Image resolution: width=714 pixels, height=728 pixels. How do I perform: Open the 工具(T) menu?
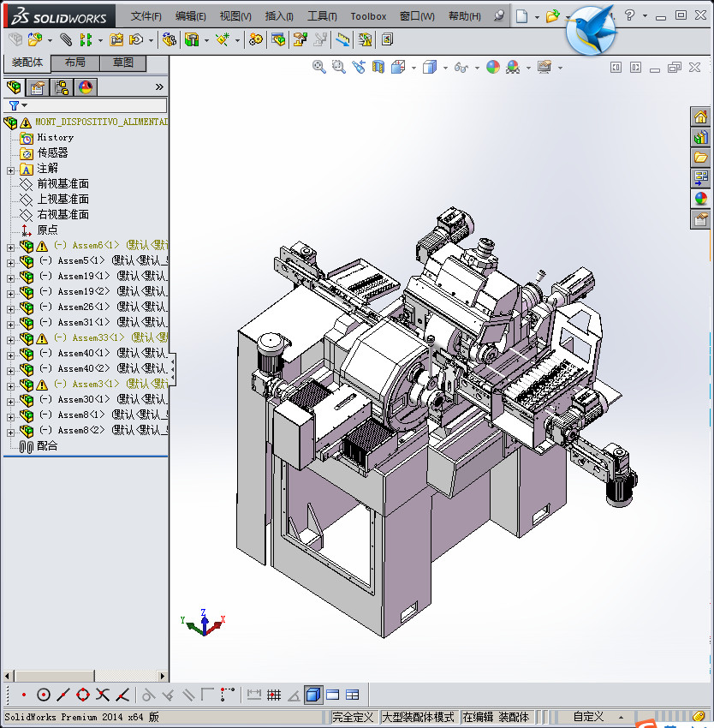(322, 16)
